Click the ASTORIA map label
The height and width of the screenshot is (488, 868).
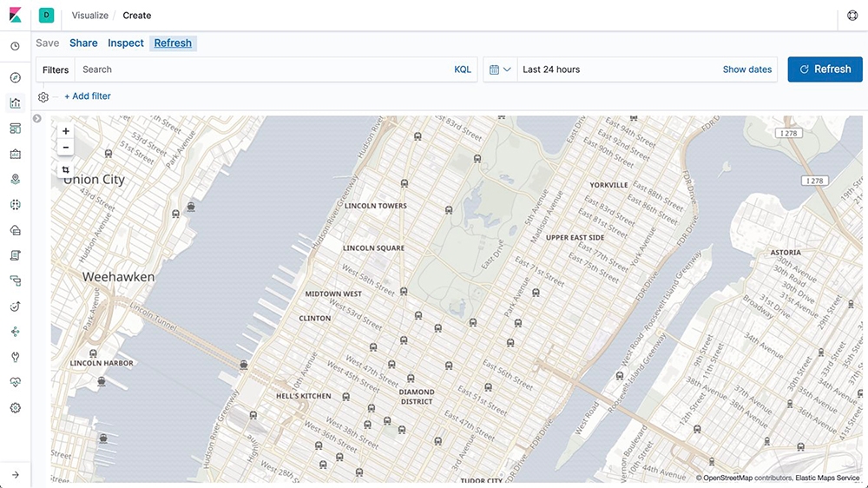pyautogui.click(x=786, y=253)
